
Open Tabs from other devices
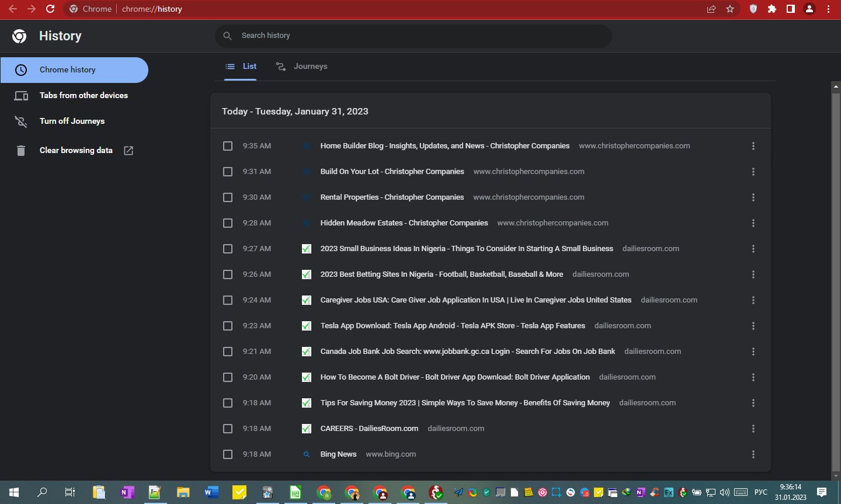74,96
